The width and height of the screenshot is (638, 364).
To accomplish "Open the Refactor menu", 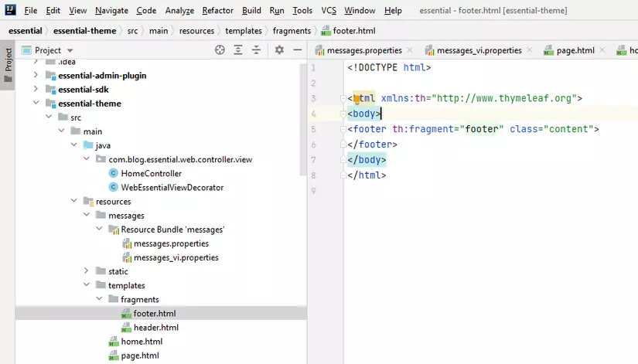I will pyautogui.click(x=217, y=11).
